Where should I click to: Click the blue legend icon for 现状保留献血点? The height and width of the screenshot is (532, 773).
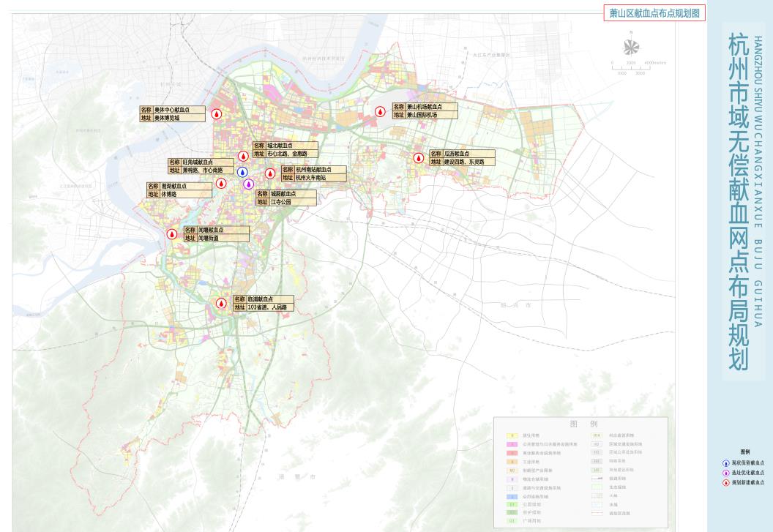coord(725,463)
